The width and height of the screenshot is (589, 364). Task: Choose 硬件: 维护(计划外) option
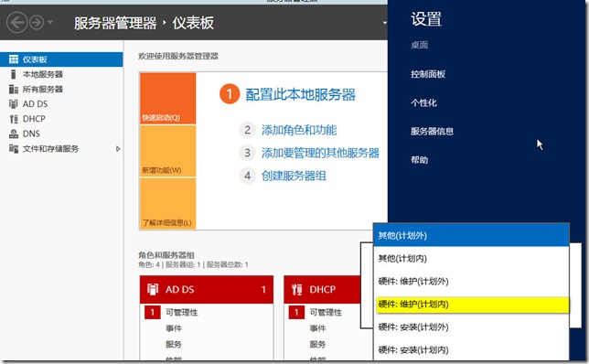point(471,282)
